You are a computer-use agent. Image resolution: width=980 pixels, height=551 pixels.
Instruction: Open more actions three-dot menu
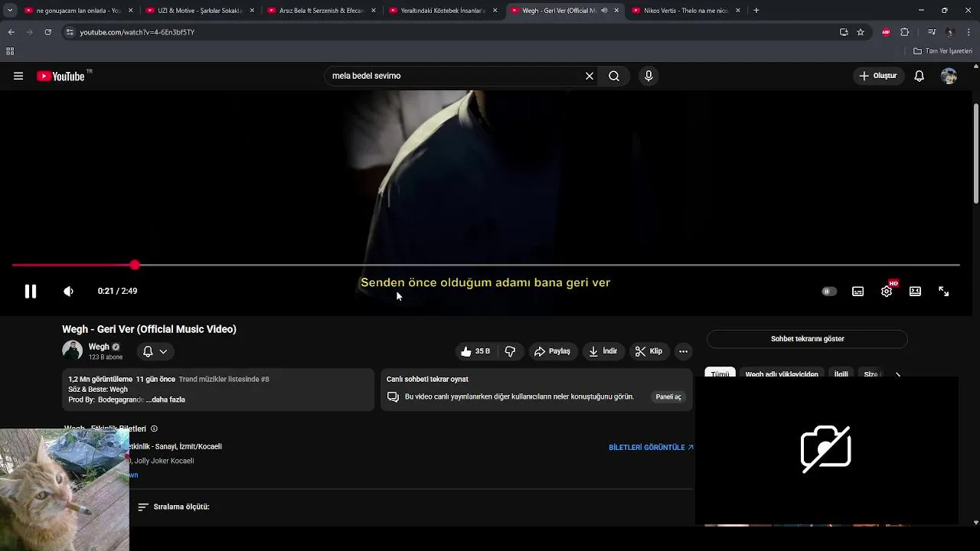pyautogui.click(x=683, y=351)
